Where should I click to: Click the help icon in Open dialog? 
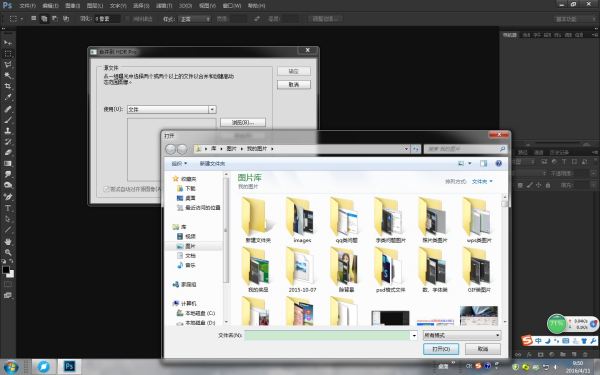coord(499,163)
